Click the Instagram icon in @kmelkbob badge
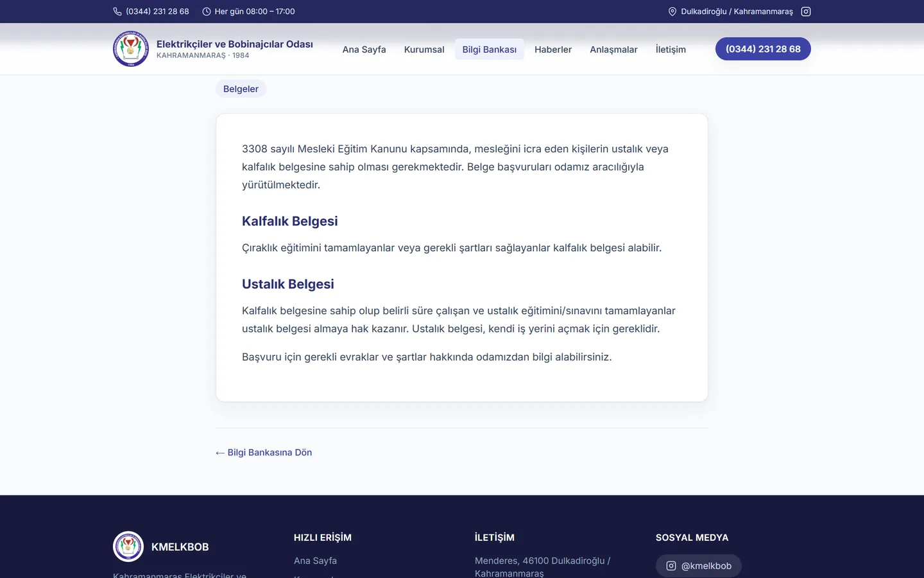 [x=671, y=566]
